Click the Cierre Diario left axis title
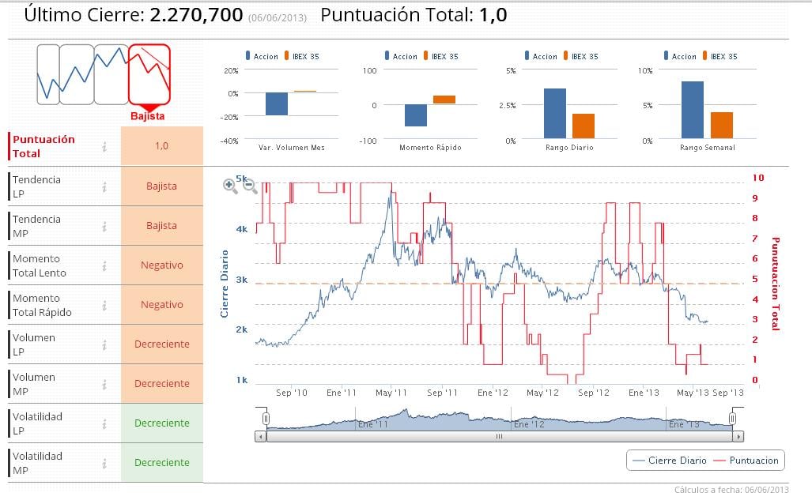The image size is (812, 504). pyautogui.click(x=225, y=284)
